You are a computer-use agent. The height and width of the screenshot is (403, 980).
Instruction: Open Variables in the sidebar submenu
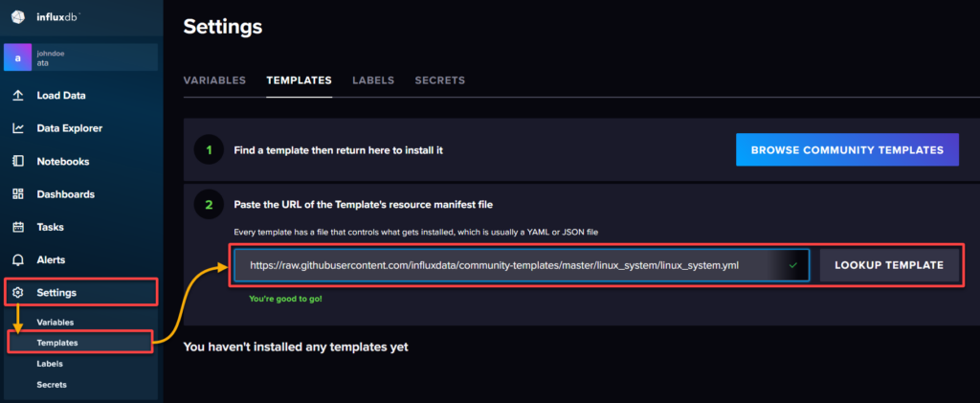55,322
